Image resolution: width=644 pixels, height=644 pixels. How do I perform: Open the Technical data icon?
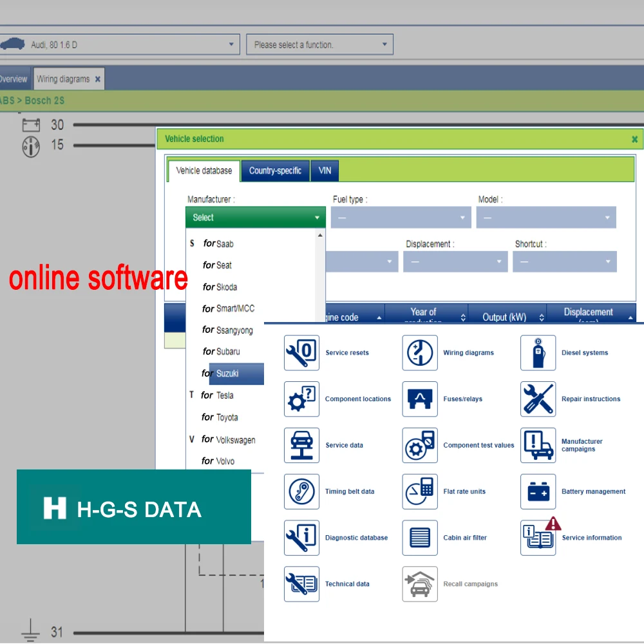pyautogui.click(x=301, y=584)
